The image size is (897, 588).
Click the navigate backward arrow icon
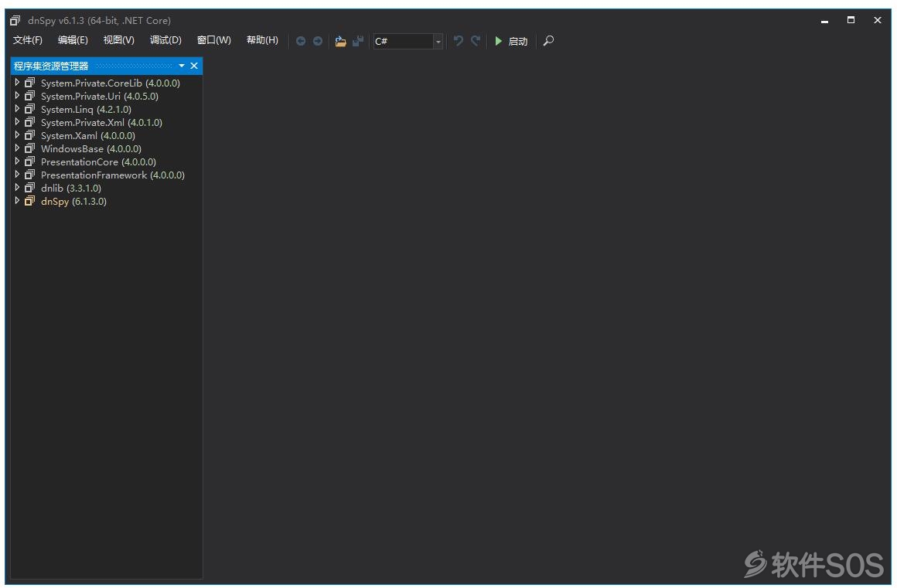(300, 41)
